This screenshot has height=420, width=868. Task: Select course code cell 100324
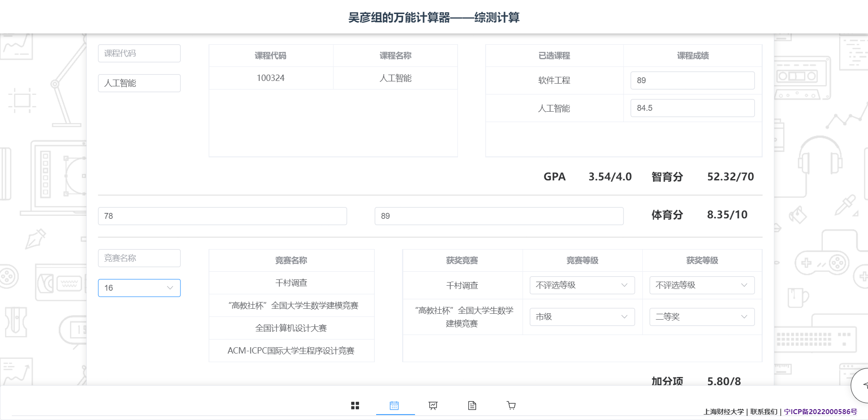[271, 78]
